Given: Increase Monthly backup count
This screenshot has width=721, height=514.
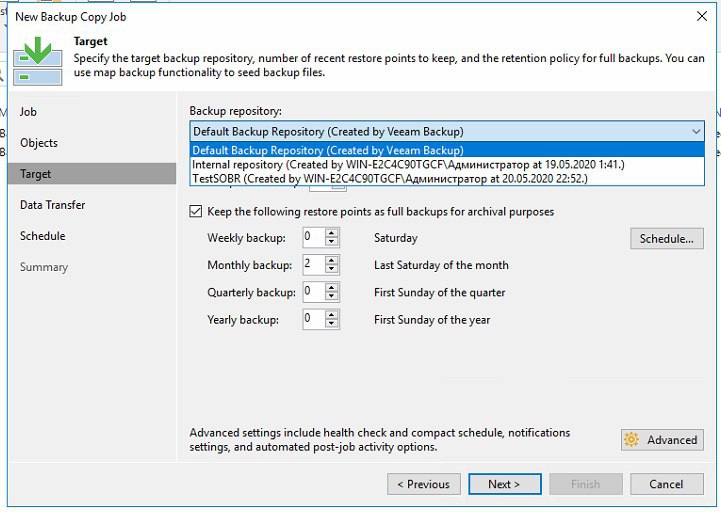Looking at the screenshot, I should coord(332,261).
